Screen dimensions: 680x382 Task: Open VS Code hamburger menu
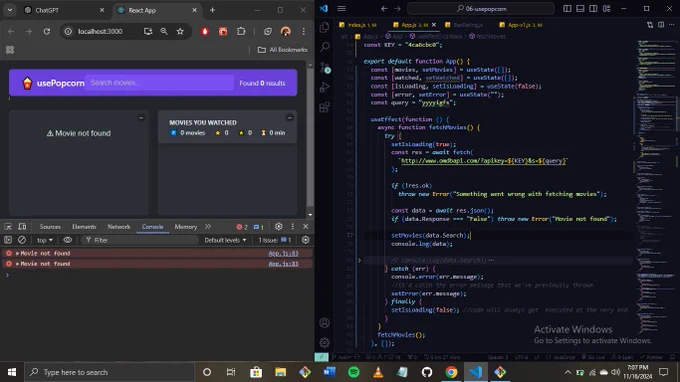click(x=341, y=8)
